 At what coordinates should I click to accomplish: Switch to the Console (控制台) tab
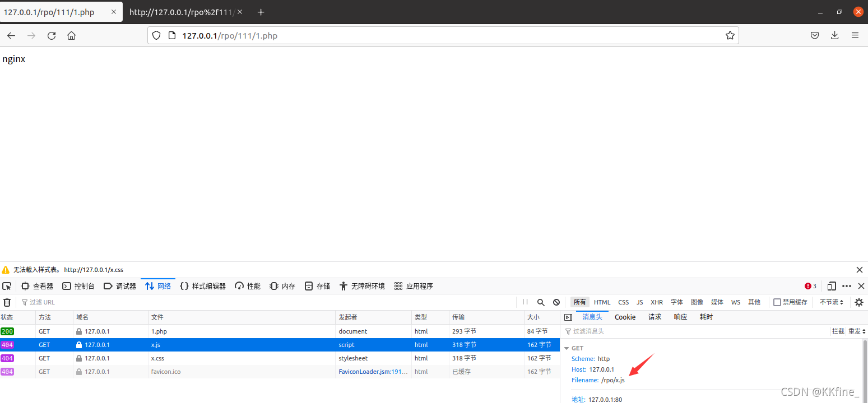click(x=78, y=286)
